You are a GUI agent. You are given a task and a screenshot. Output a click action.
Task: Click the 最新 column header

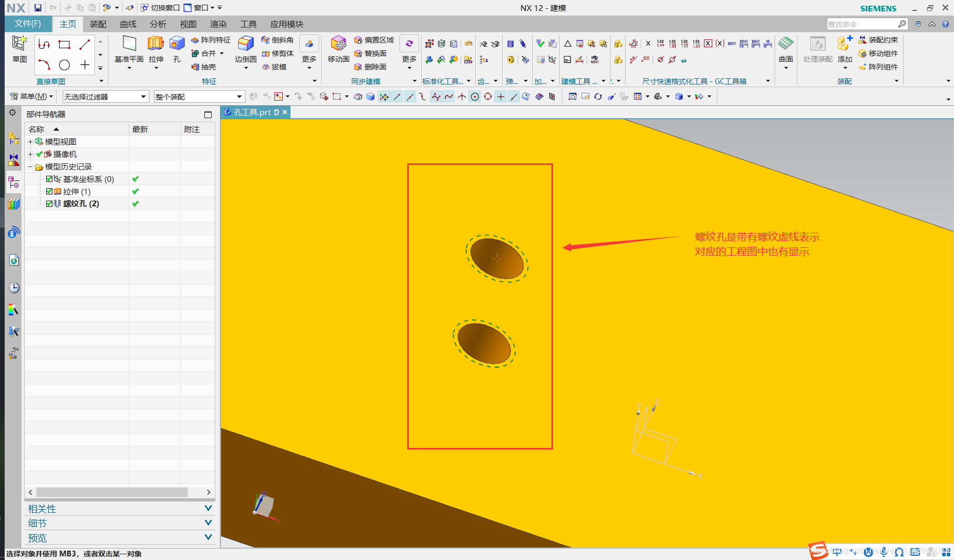coord(155,129)
